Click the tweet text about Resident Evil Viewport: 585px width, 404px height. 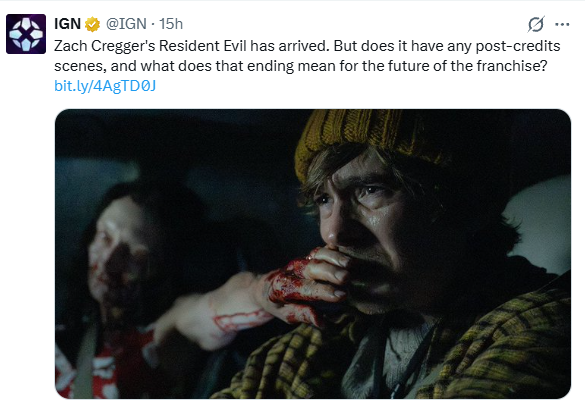(307, 56)
